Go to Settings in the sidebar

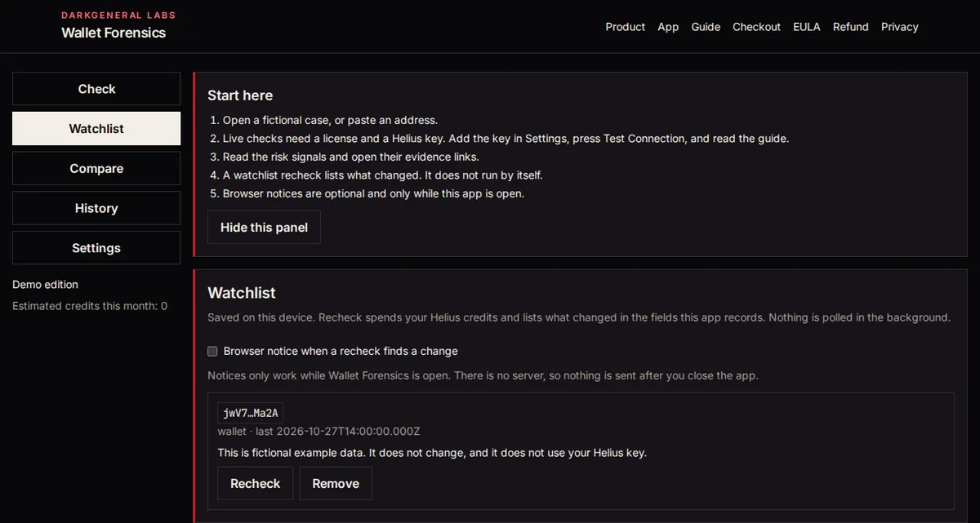(96, 248)
